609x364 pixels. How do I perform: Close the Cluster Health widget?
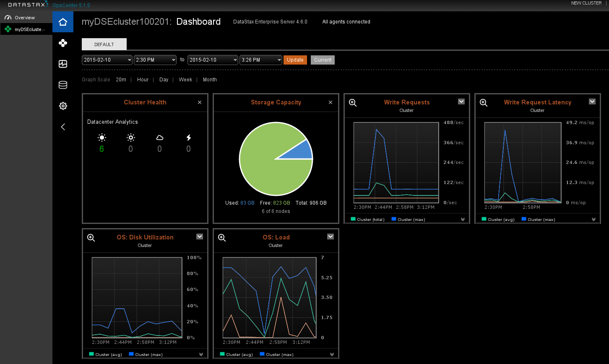tap(200, 102)
